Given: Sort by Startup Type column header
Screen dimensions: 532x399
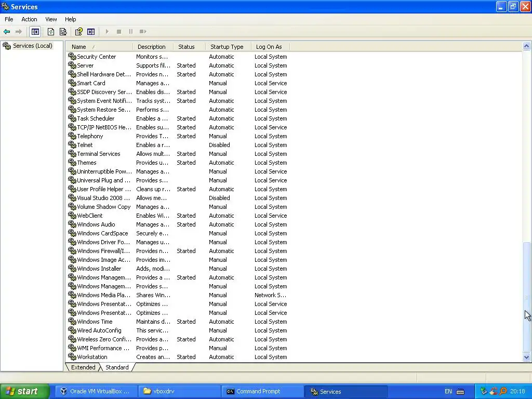Looking at the screenshot, I should click(x=229, y=47).
